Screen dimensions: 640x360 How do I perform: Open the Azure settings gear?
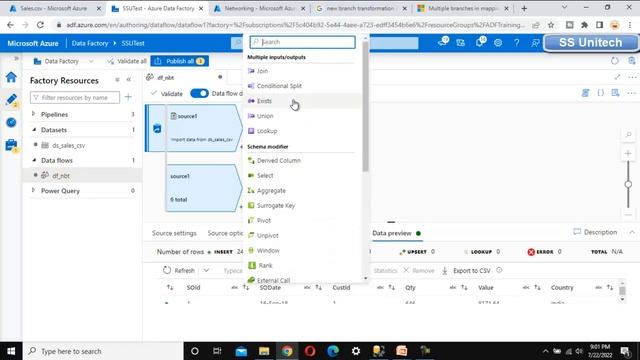point(498,42)
